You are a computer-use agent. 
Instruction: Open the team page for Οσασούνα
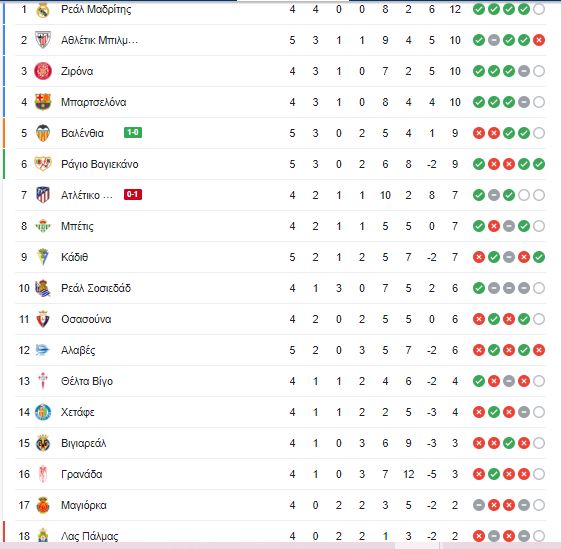(x=86, y=319)
